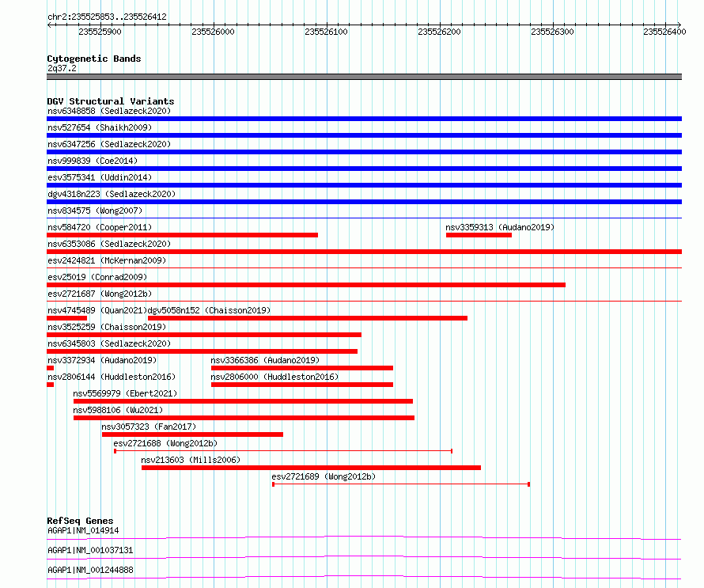The image size is (704, 588).
Task: Click the red bar under nsv3366386
Action: [302, 368]
